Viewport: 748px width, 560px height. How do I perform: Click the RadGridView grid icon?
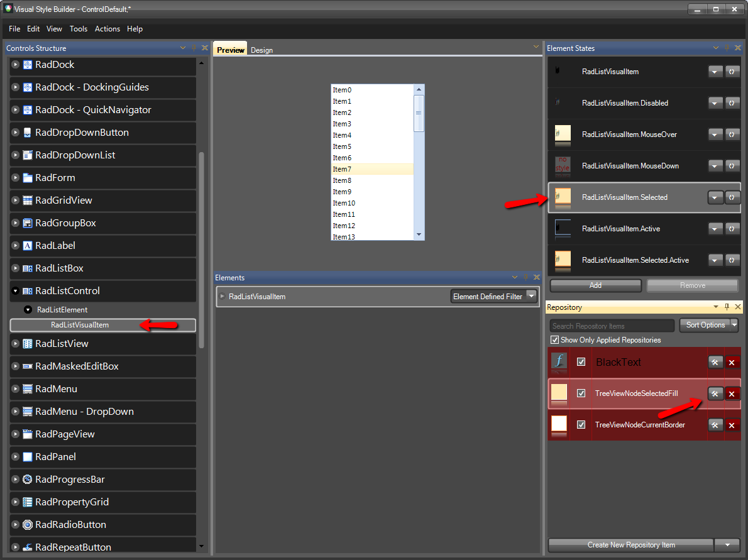point(28,200)
